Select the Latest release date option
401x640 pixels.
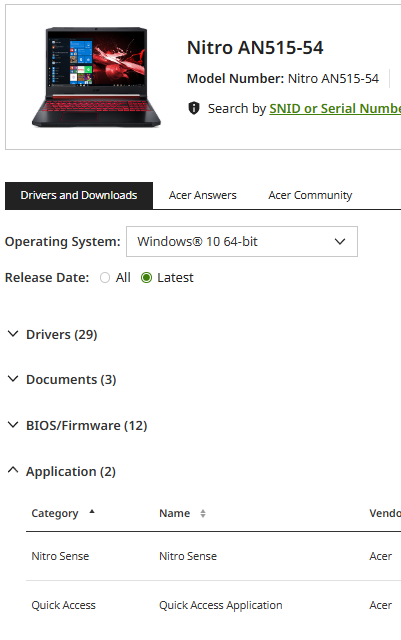(146, 278)
